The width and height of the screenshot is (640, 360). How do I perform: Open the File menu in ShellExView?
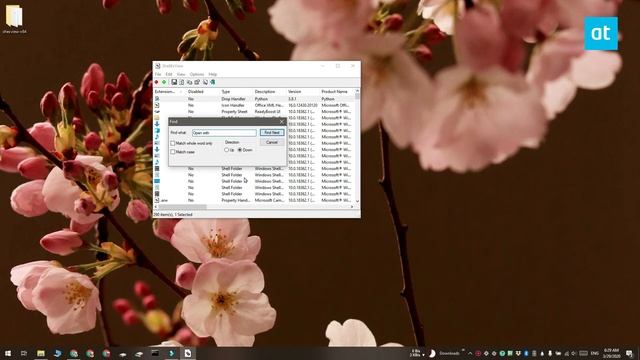tap(158, 74)
